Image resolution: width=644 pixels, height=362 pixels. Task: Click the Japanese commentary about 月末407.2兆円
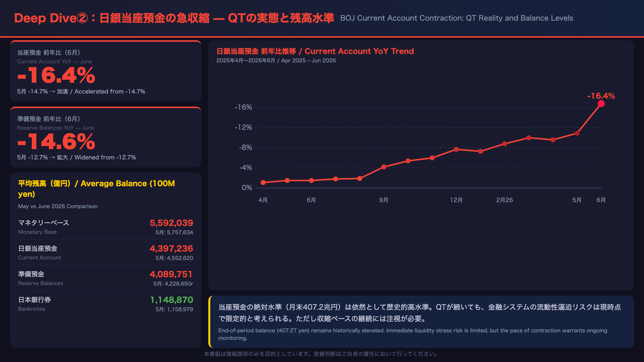pos(420,313)
